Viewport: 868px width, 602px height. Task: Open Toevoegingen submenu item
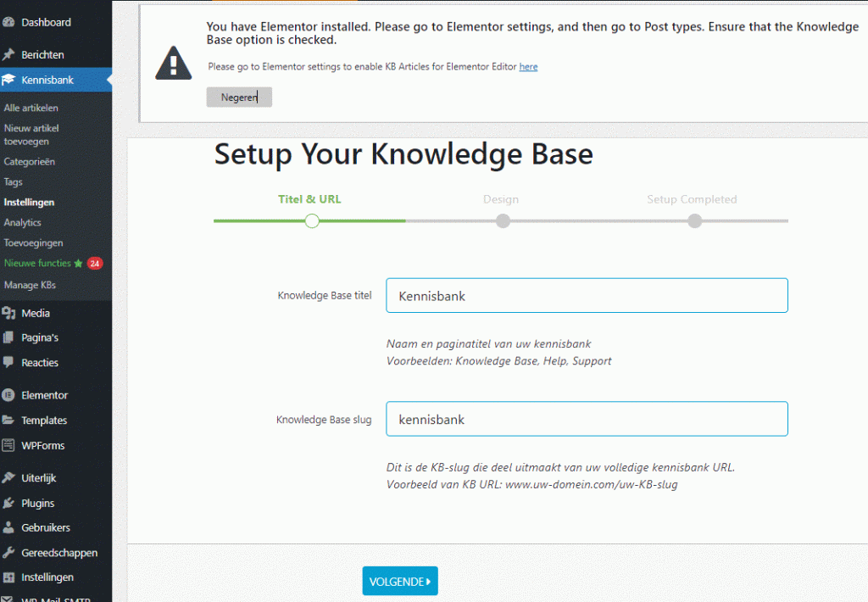point(33,242)
